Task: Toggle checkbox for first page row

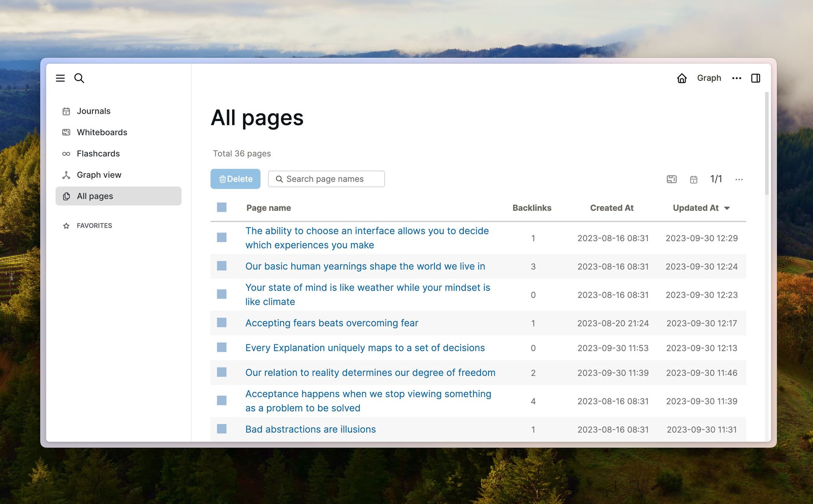Action: tap(222, 238)
